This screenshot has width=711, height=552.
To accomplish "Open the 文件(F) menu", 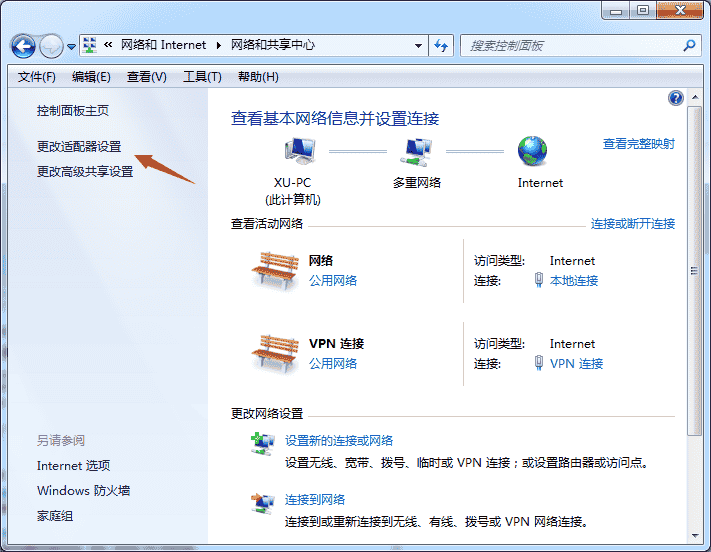I will click(x=37, y=77).
